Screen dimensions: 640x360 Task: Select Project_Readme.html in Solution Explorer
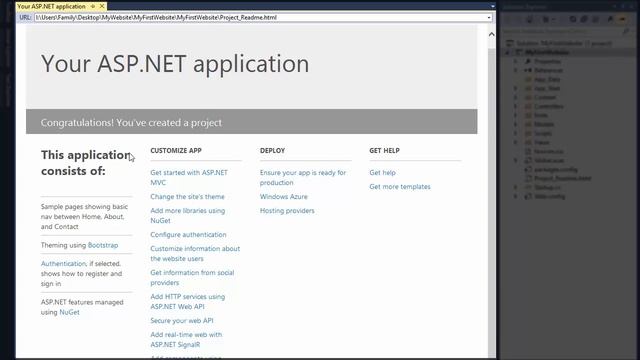pos(562,178)
